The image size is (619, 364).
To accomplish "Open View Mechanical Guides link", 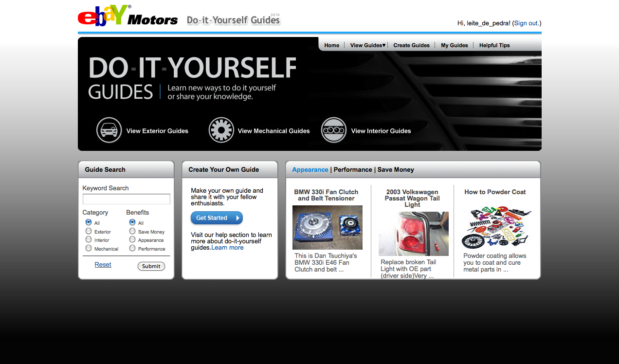I will coord(273,131).
